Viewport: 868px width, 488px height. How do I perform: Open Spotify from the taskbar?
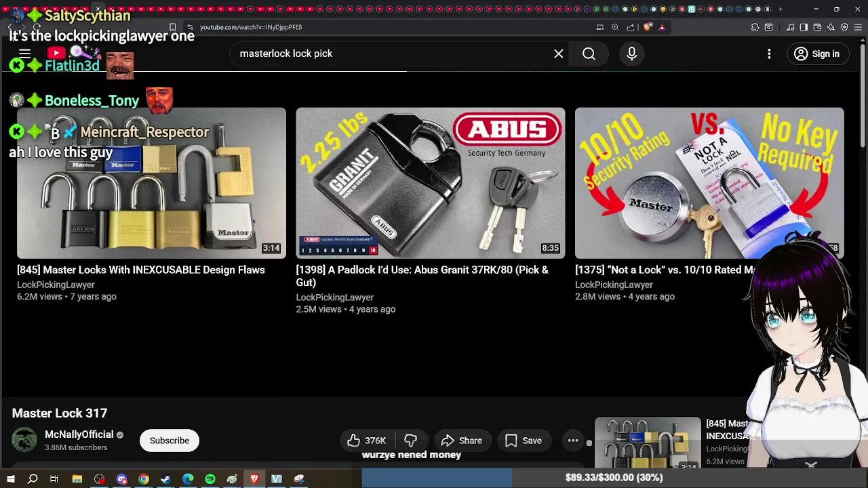pyautogui.click(x=210, y=479)
